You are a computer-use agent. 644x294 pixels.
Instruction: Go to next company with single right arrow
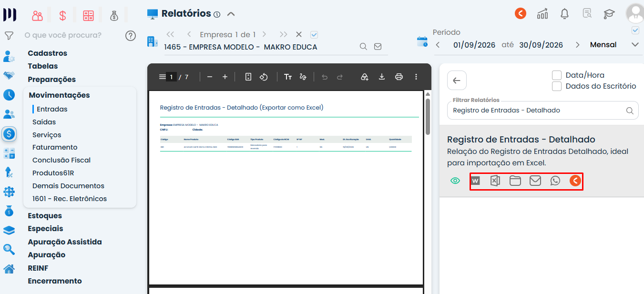[x=264, y=34]
